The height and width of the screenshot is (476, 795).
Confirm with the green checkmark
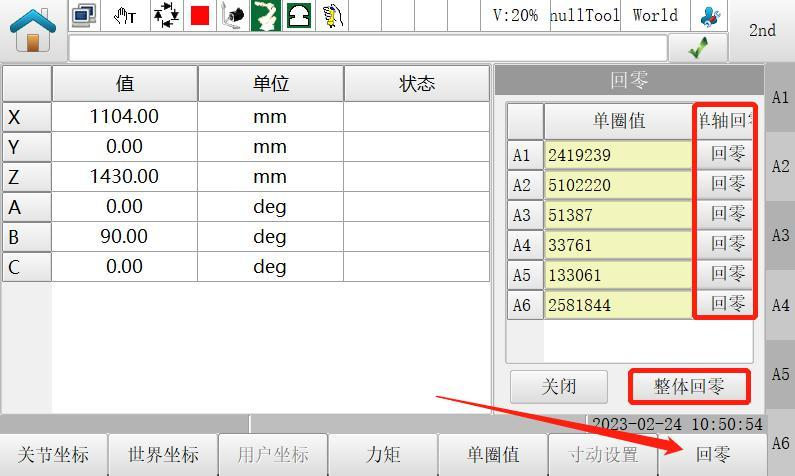coord(699,48)
